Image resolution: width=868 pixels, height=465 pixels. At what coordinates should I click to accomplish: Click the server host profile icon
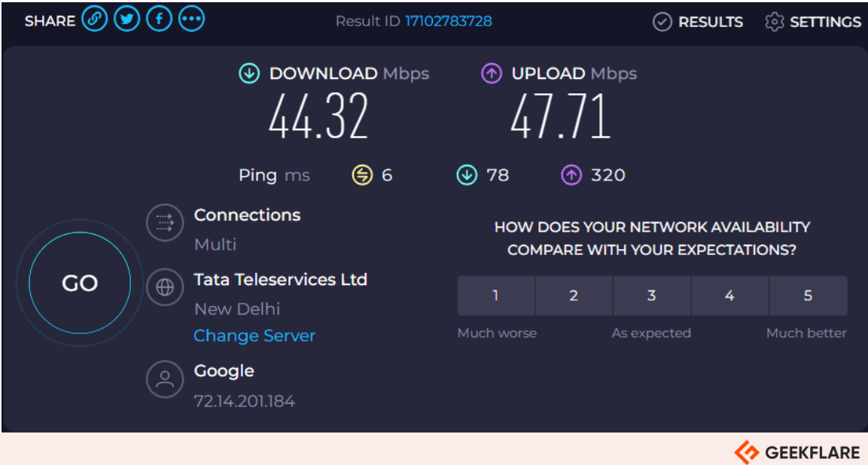coord(164,379)
